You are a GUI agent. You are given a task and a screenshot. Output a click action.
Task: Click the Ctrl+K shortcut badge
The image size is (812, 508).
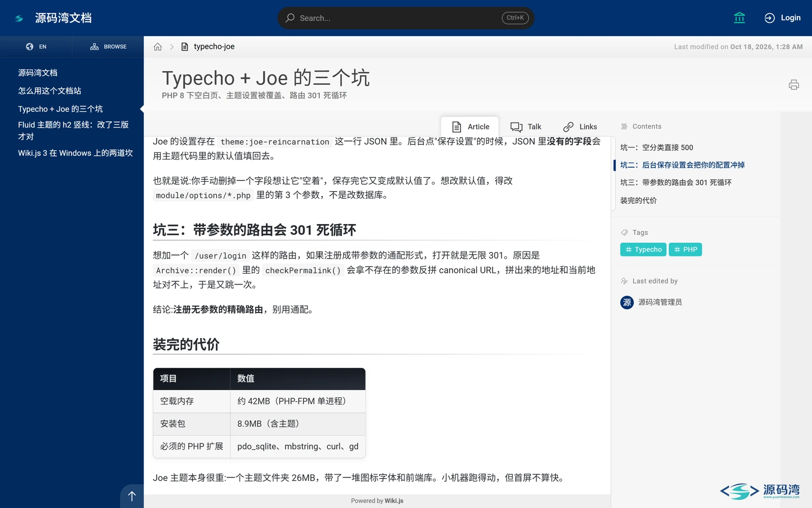(515, 18)
